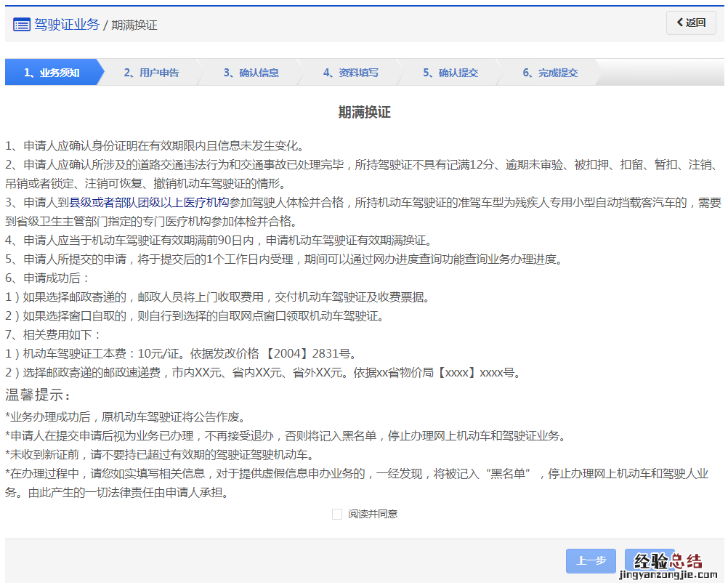Jump to step 5、确认提交
The height and width of the screenshot is (588, 728).
[450, 73]
